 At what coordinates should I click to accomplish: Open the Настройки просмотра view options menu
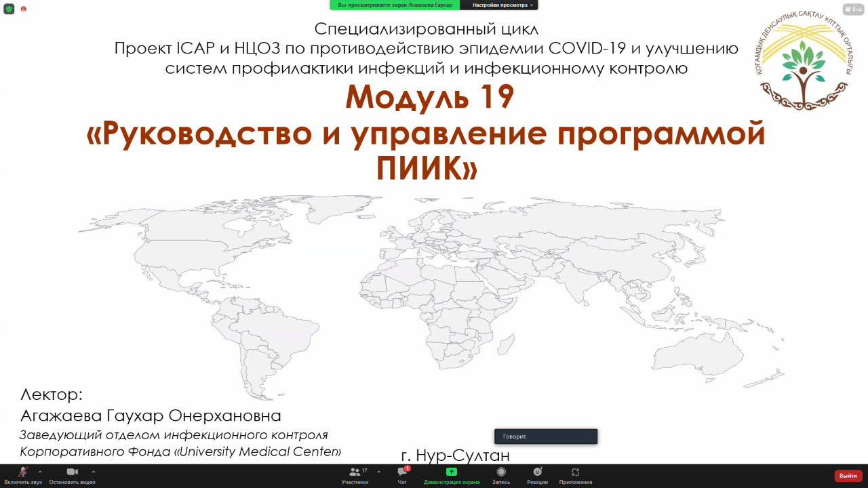498,5
